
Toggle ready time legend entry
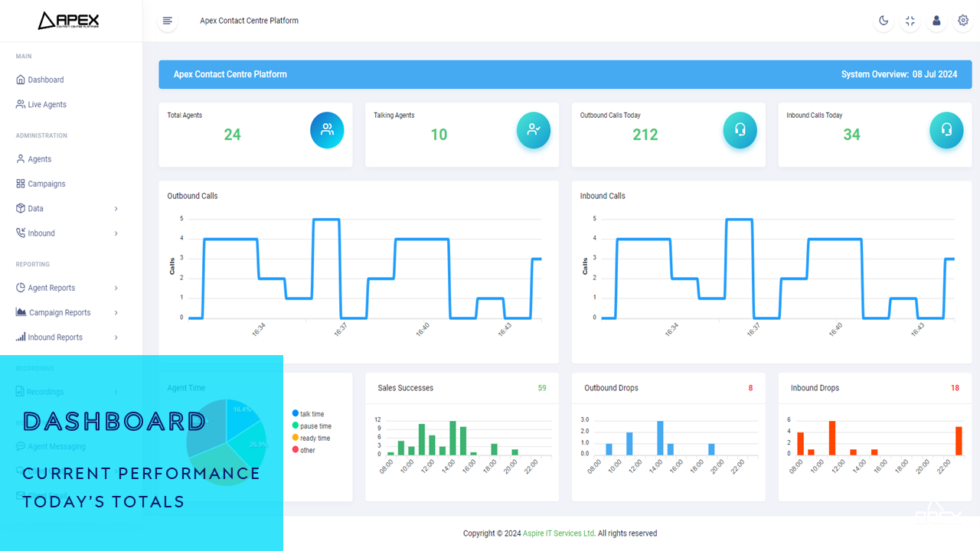coord(311,439)
